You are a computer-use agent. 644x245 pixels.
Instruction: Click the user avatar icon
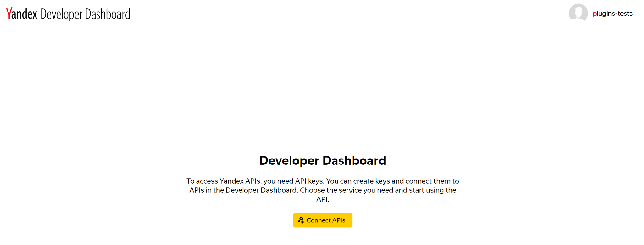pos(578,13)
